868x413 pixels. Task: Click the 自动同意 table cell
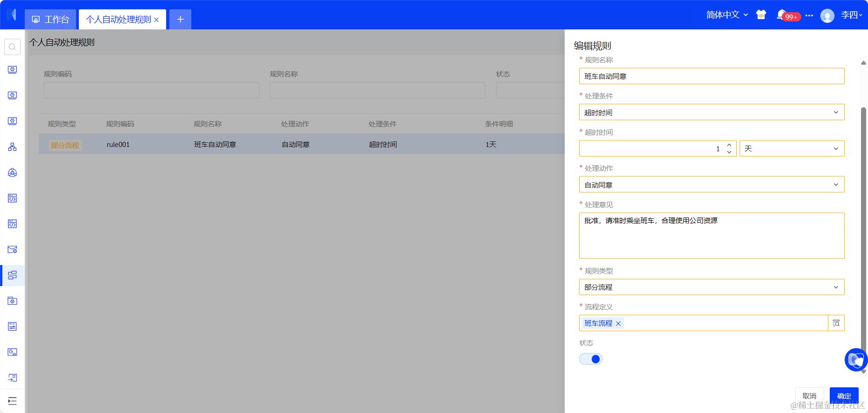[295, 145]
